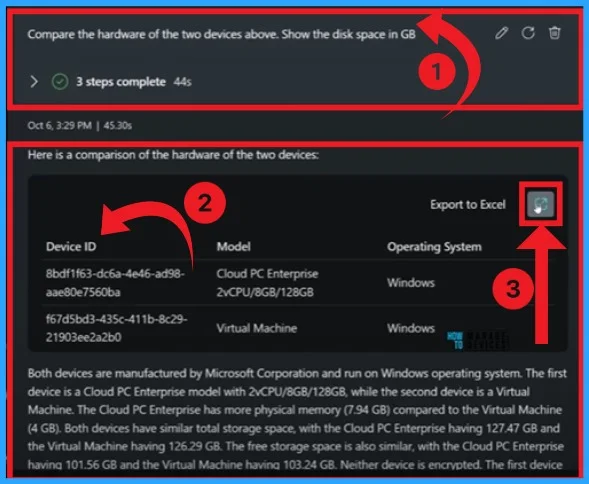The image size is (589, 484).
Task: Click the Device ID column header
Action: tap(71, 247)
